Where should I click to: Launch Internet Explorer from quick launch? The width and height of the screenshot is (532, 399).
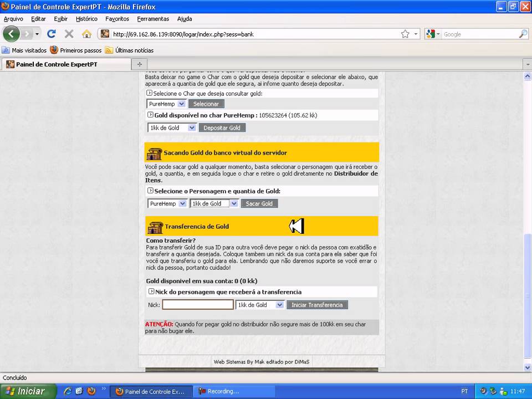[68, 391]
